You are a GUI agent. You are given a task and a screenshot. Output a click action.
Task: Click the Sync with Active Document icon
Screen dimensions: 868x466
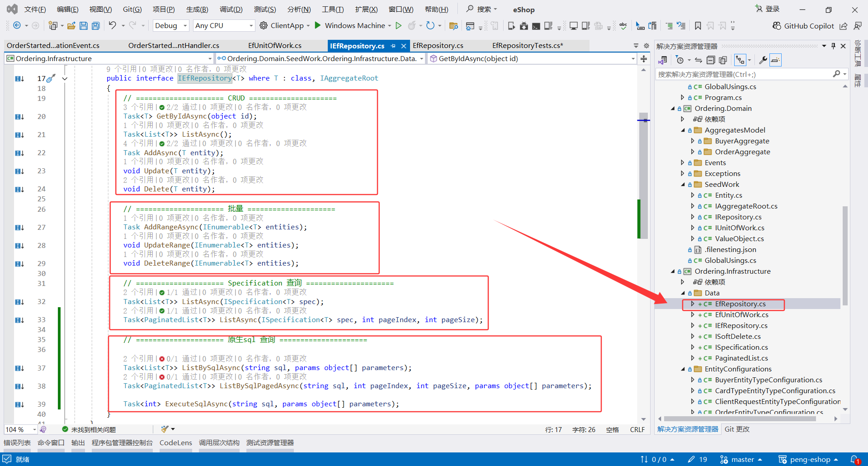[x=698, y=60]
